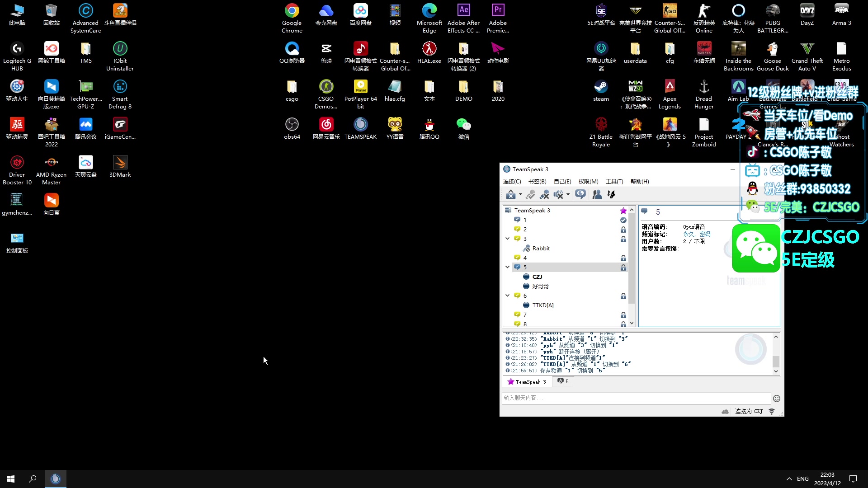Click the taskbar Search magnifier icon
The image size is (868, 488).
click(x=33, y=479)
